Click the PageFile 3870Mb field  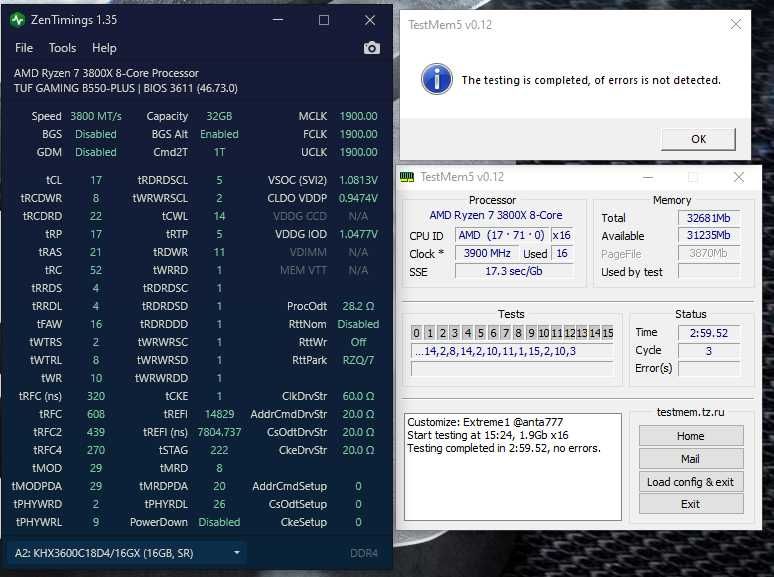pyautogui.click(x=709, y=254)
